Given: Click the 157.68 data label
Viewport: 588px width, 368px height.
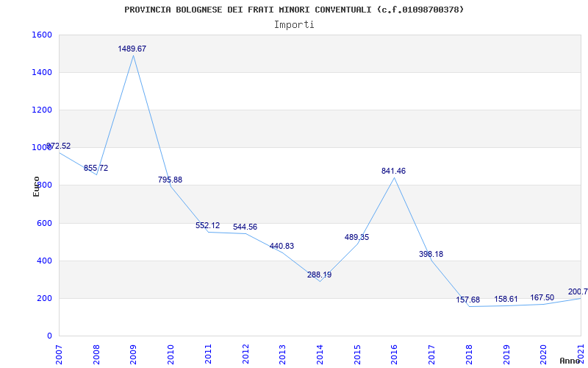Looking at the screenshot, I should click(x=468, y=300).
